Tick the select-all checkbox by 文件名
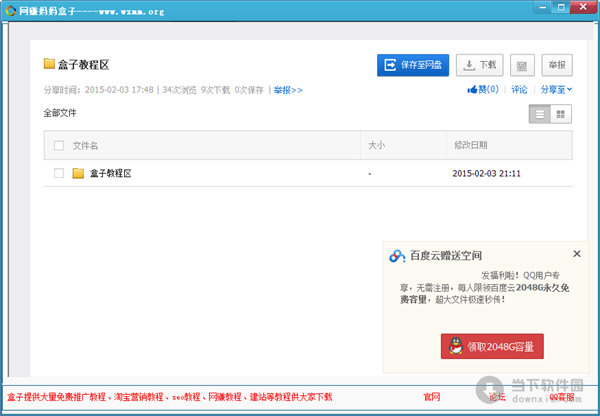Viewport: 600px width, 416px height. pos(59,145)
